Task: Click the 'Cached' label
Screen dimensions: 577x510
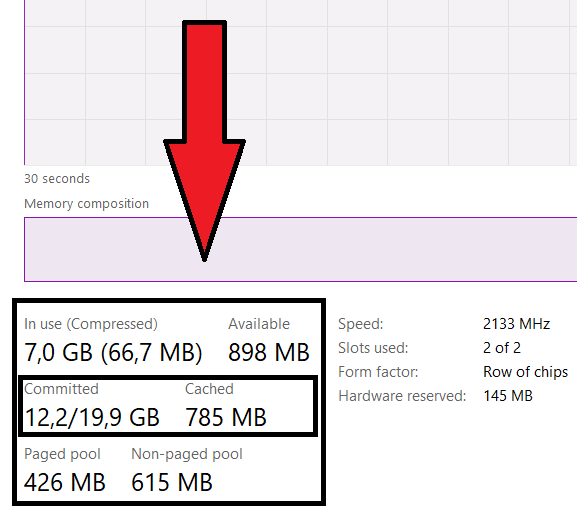Action: pos(209,389)
